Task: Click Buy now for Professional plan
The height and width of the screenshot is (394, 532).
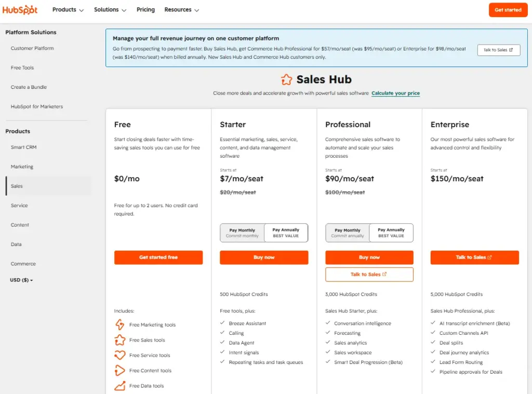Action: click(x=369, y=257)
